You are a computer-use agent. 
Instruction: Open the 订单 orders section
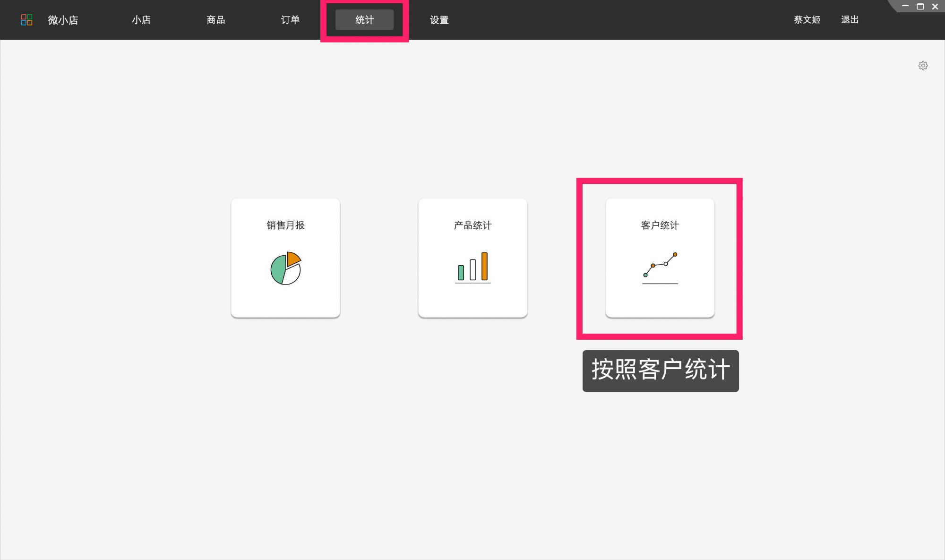point(290,20)
